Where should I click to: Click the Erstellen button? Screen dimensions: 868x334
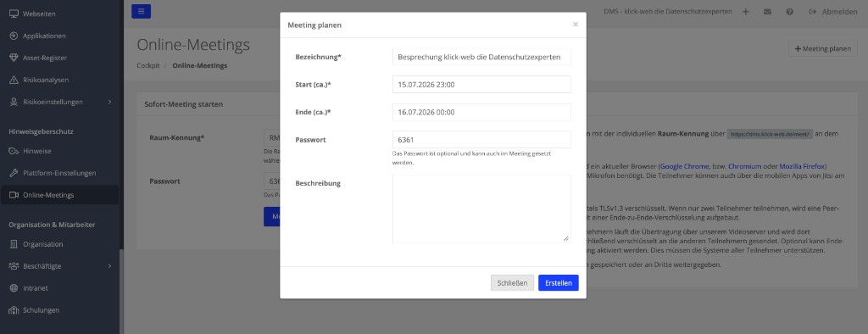pyautogui.click(x=558, y=282)
